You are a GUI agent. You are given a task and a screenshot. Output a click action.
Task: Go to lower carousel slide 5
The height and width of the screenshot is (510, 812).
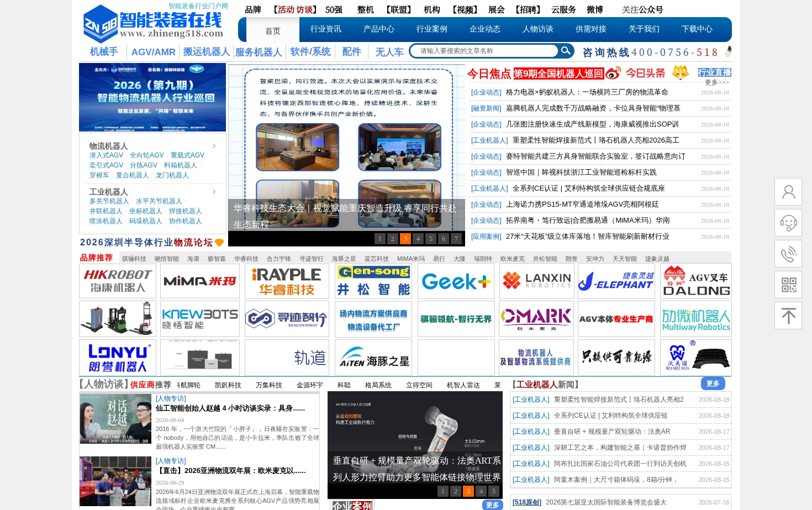[x=494, y=491]
